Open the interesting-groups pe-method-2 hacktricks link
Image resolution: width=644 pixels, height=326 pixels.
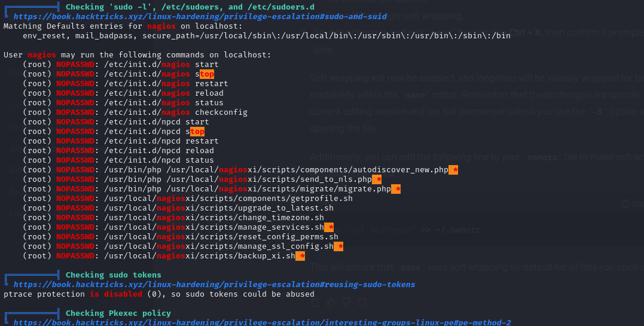[x=262, y=322]
